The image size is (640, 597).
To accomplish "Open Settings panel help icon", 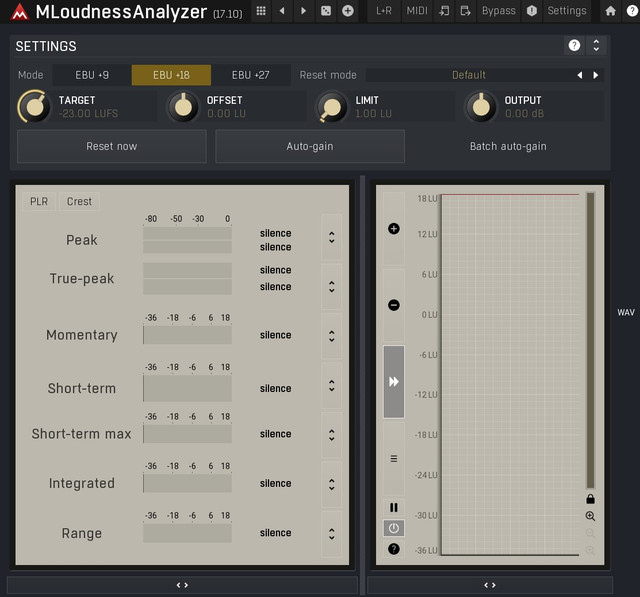I will (x=574, y=45).
